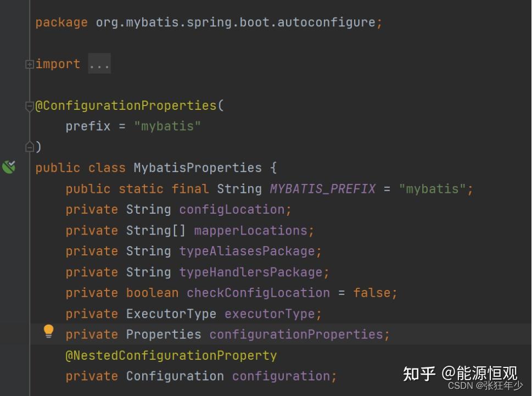Click the green gutter icon beside public class

pos(8,167)
